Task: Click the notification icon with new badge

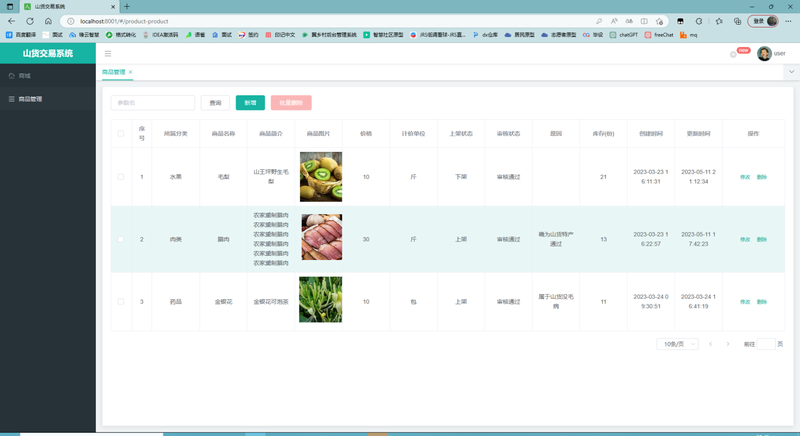Action: [734, 54]
